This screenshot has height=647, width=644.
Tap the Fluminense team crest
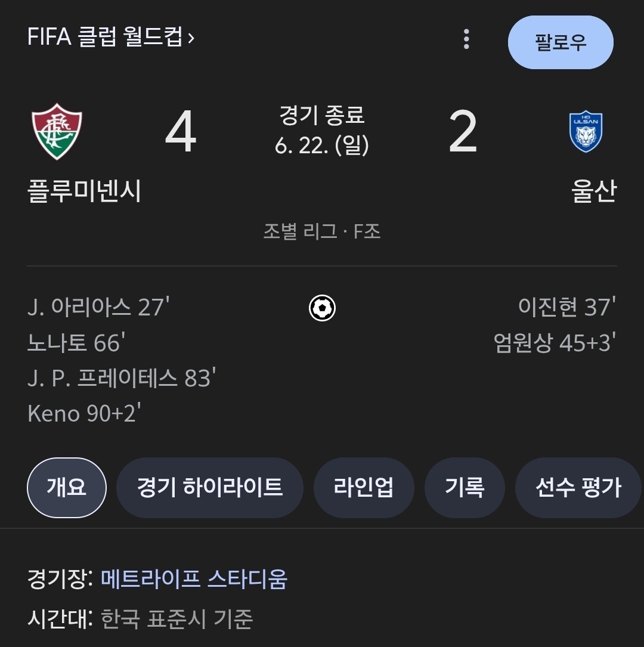[57, 131]
